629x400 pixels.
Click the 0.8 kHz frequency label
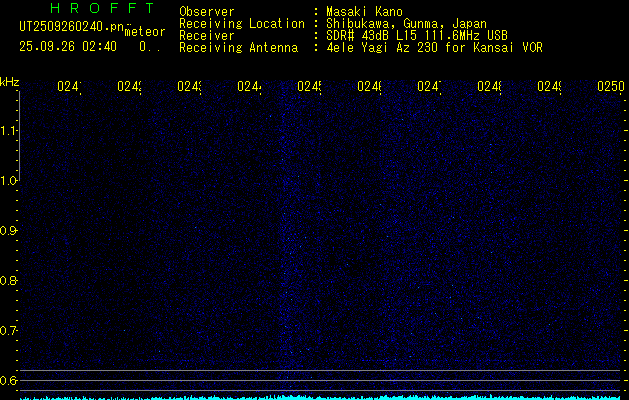click(x=8, y=280)
